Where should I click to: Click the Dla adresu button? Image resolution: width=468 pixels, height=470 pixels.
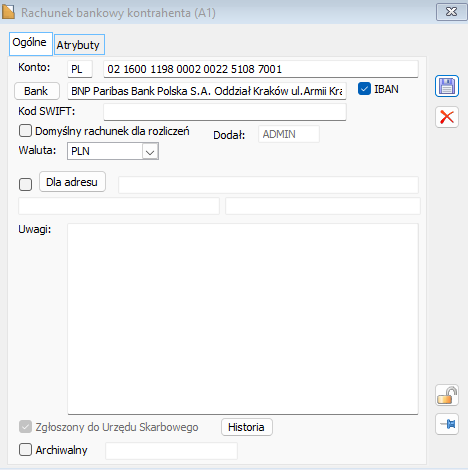tap(72, 182)
